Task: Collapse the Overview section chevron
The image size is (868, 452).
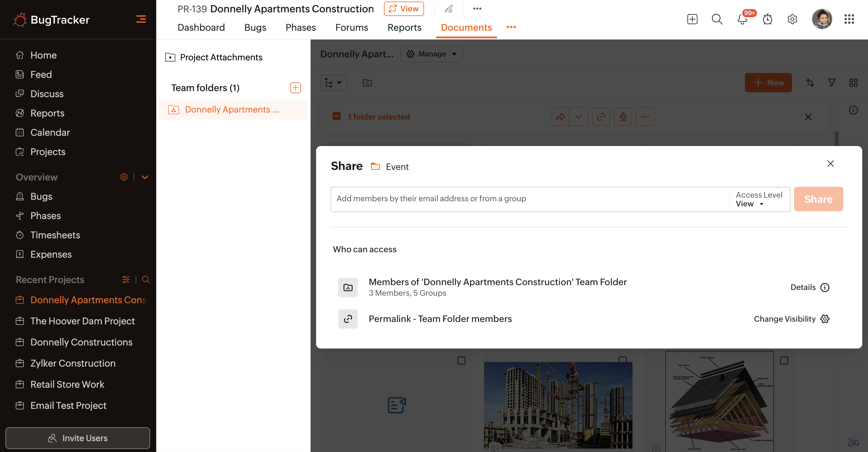Action: tap(145, 177)
